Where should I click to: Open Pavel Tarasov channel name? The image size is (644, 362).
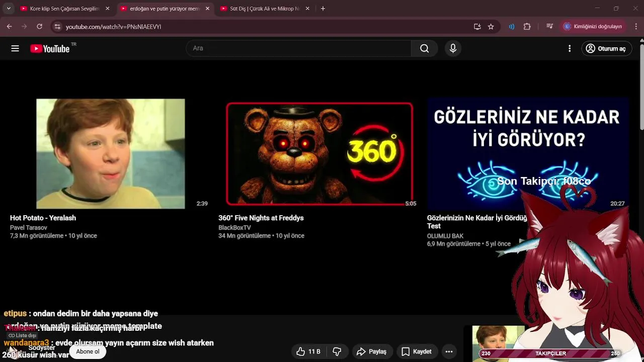point(29,228)
